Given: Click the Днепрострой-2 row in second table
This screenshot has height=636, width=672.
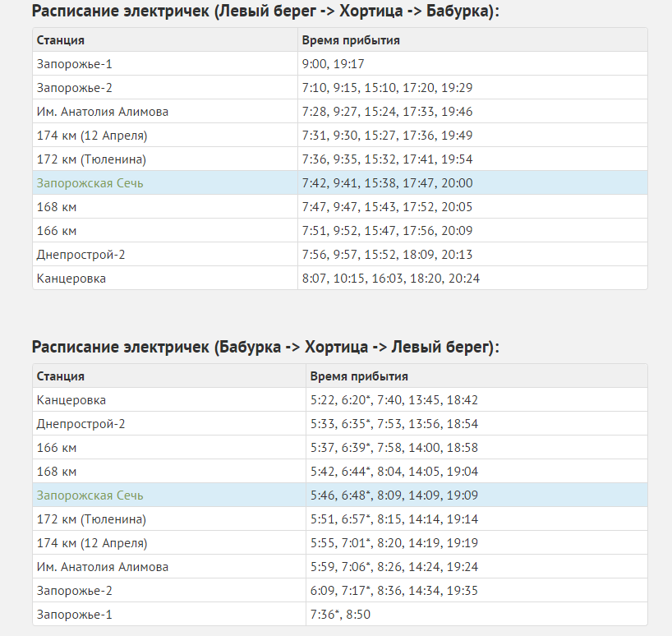Looking at the screenshot, I should click(340, 424).
